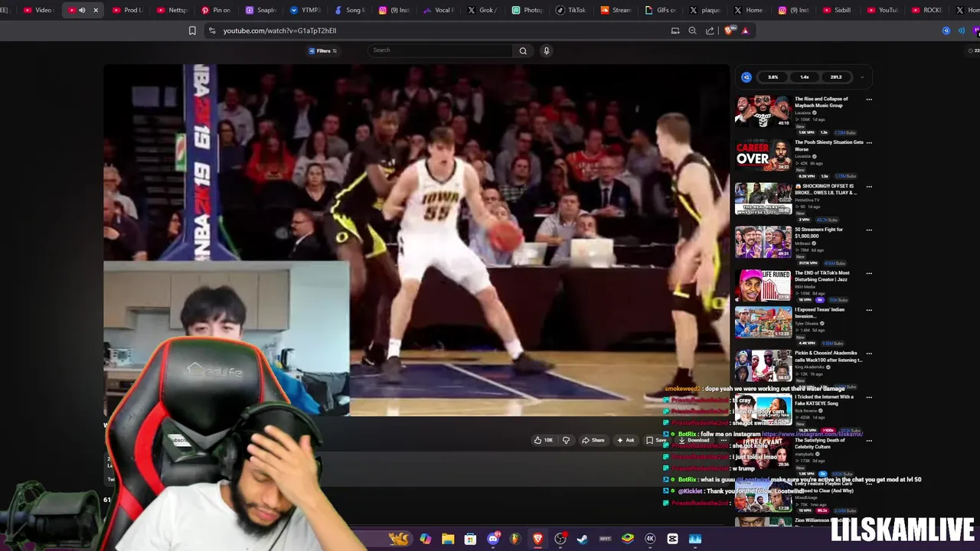The image size is (980, 551).
Task: Switch to the Pinterest 'Pin on' tab
Action: 216,10
